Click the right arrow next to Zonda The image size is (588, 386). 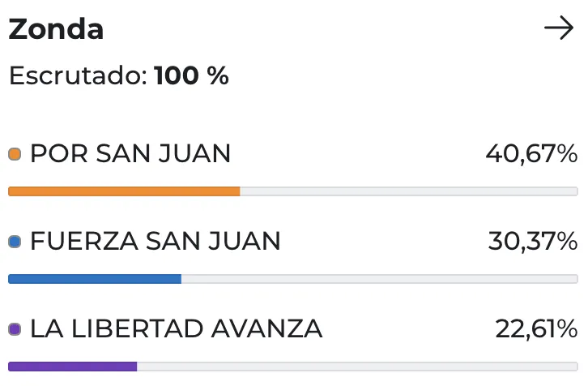(x=559, y=29)
